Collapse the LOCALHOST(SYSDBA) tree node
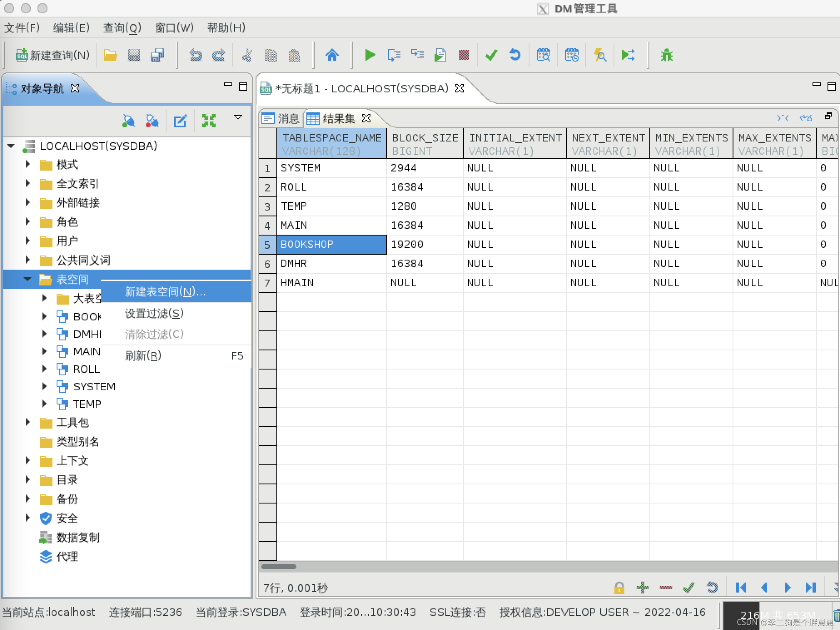The image size is (840, 630). 11,146
